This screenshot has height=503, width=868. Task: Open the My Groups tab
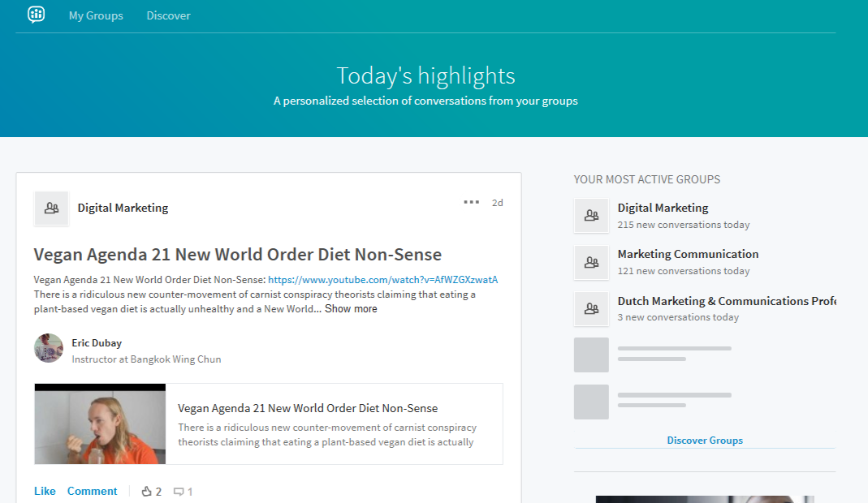click(x=96, y=15)
